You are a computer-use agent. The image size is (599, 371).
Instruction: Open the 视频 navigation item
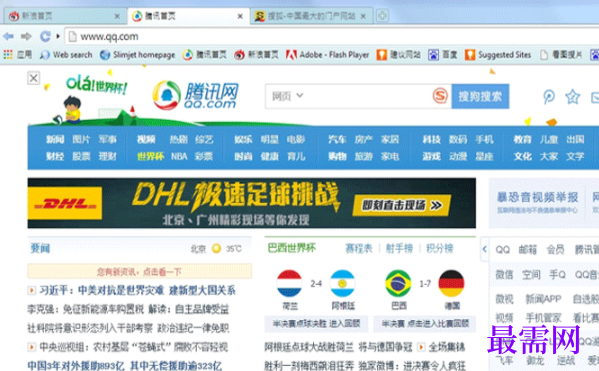146,139
